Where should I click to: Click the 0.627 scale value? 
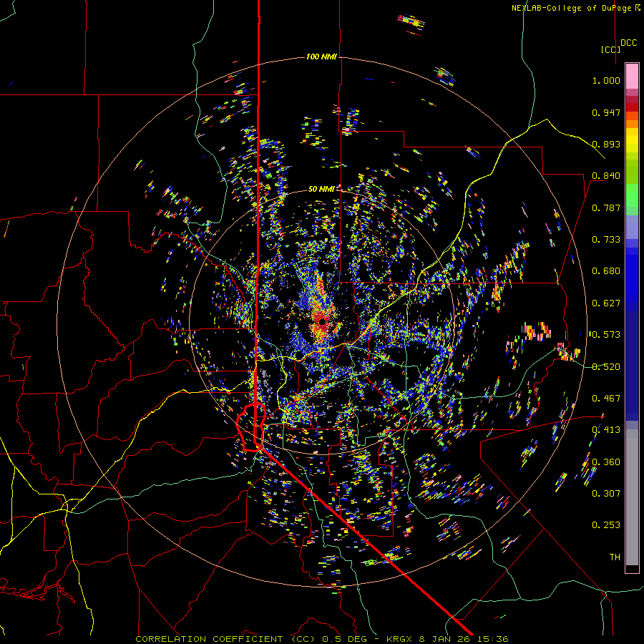pyautogui.click(x=606, y=303)
